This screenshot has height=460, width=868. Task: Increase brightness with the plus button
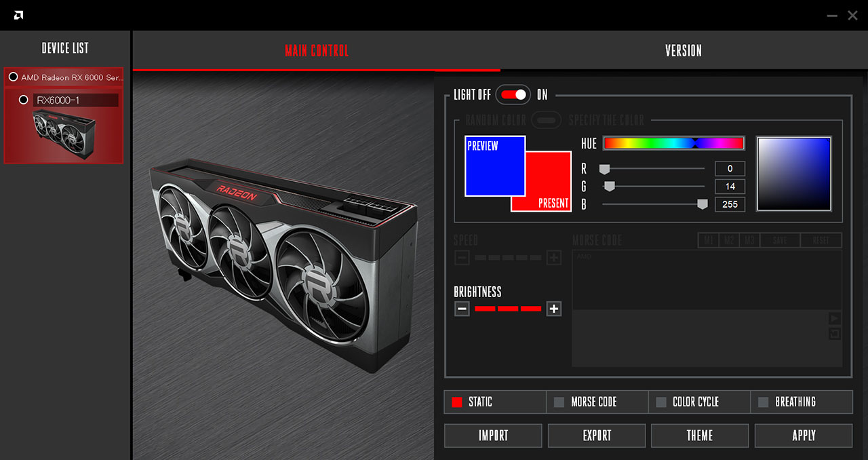pyautogui.click(x=554, y=309)
